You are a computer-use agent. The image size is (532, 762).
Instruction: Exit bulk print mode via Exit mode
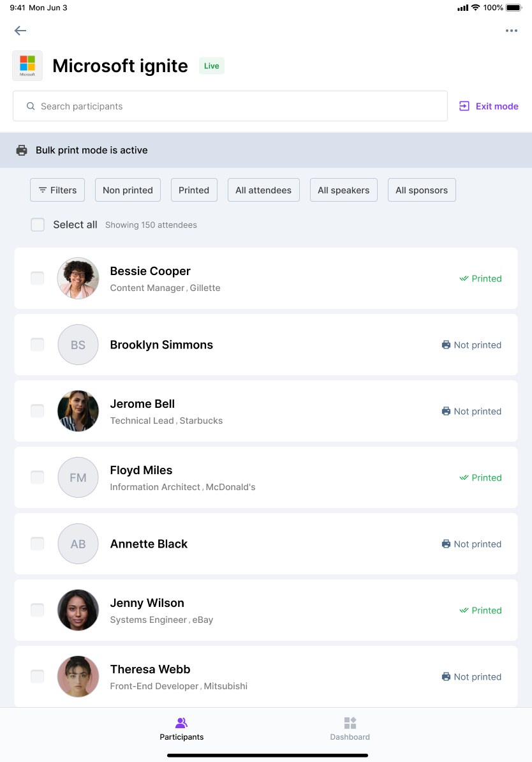coord(488,106)
